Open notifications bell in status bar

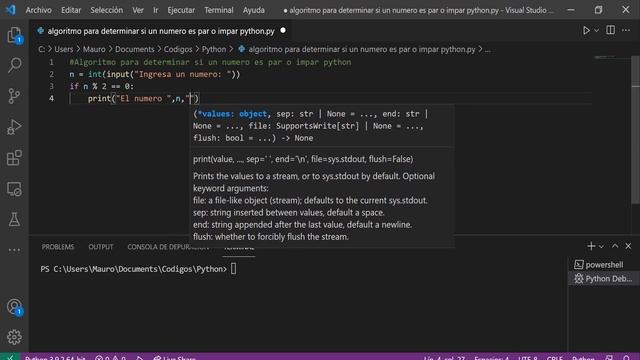[627, 358]
